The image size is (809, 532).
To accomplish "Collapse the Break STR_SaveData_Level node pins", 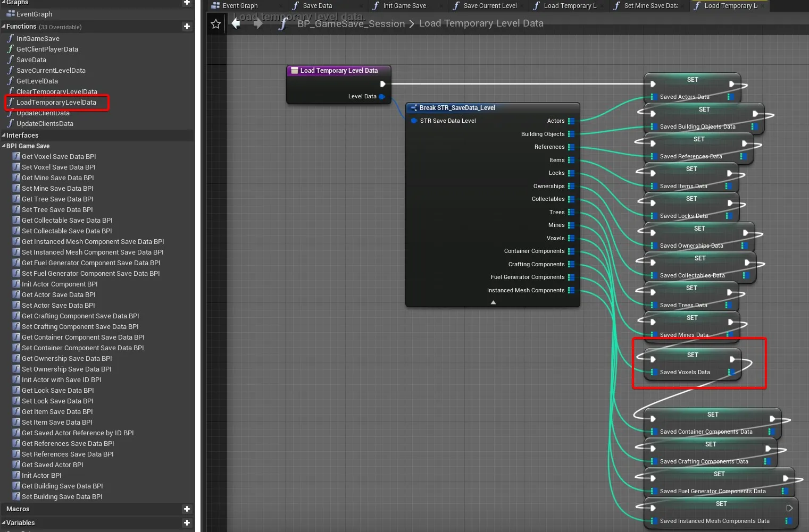I will coord(493,302).
